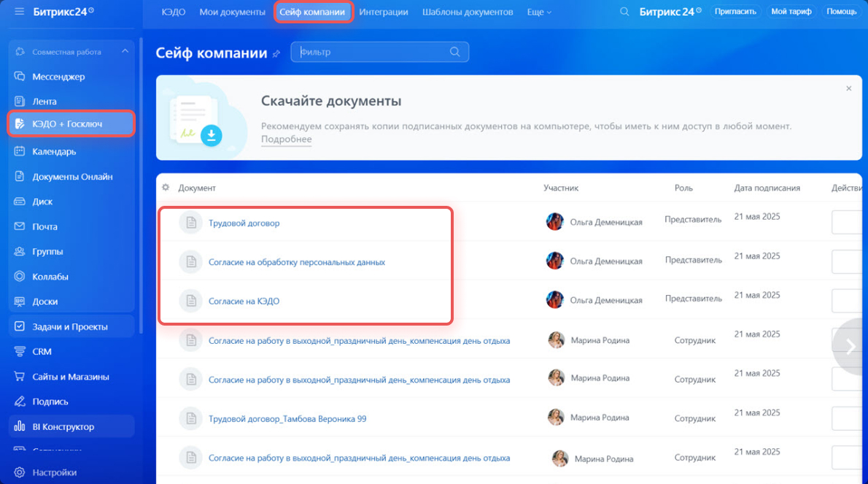Click the Дата подписания column header
Screen dimensions: 868x484
point(767,188)
